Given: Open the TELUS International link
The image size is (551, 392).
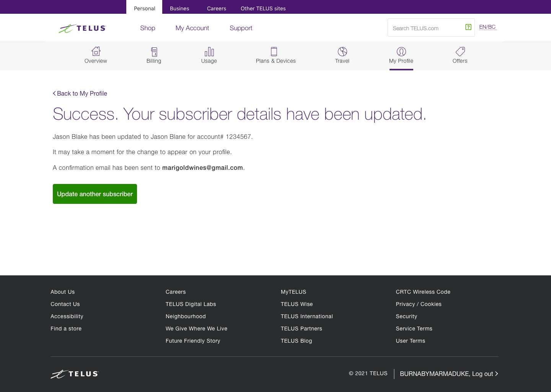Looking at the screenshot, I should (307, 316).
